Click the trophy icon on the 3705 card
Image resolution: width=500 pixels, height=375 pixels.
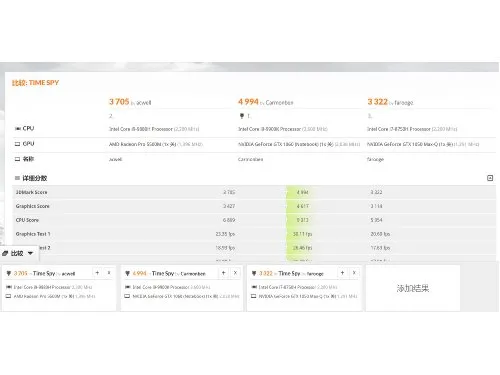click(x=9, y=273)
